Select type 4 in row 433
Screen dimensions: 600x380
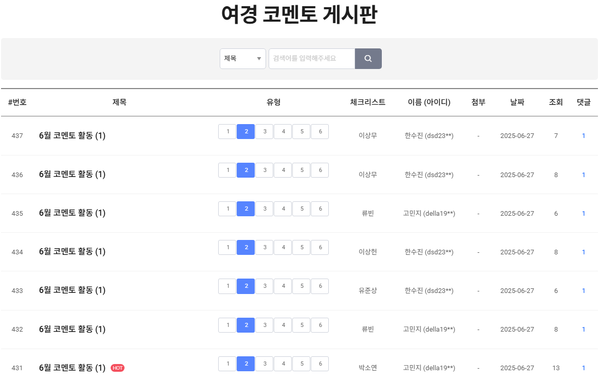[x=283, y=286]
